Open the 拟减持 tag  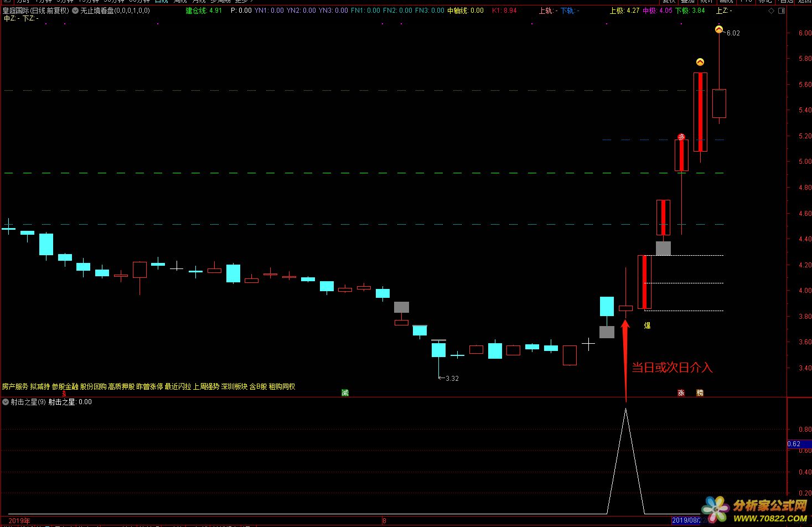40,386
